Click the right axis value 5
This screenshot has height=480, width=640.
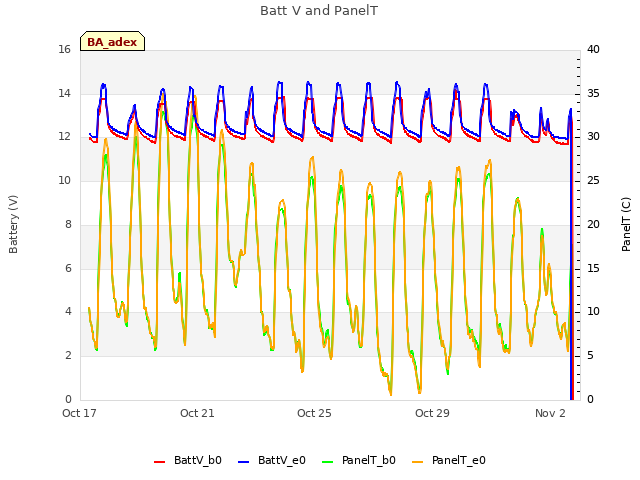pyautogui.click(x=590, y=356)
